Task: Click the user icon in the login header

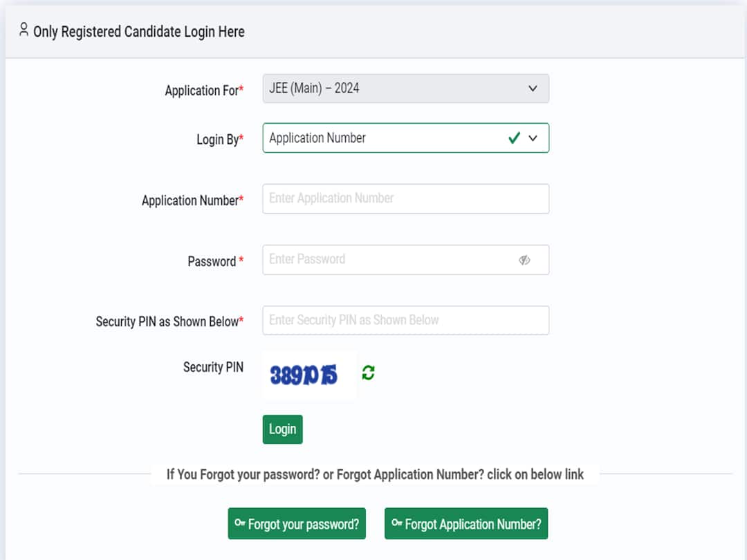Action: coord(24,30)
